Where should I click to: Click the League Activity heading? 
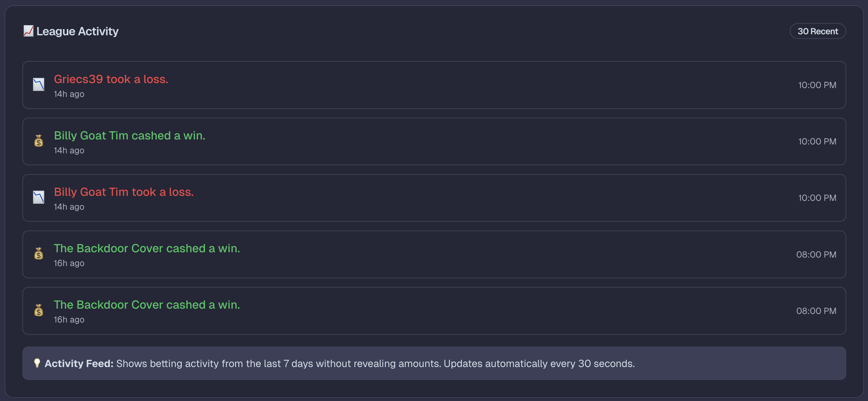(x=78, y=31)
